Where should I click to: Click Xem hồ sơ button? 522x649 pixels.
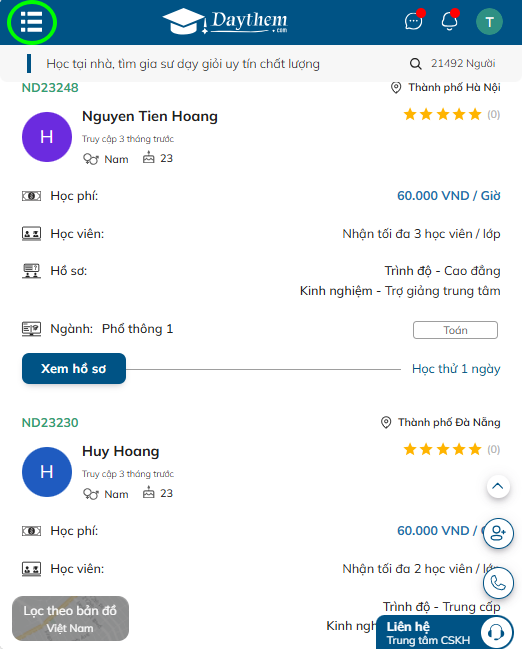[74, 368]
